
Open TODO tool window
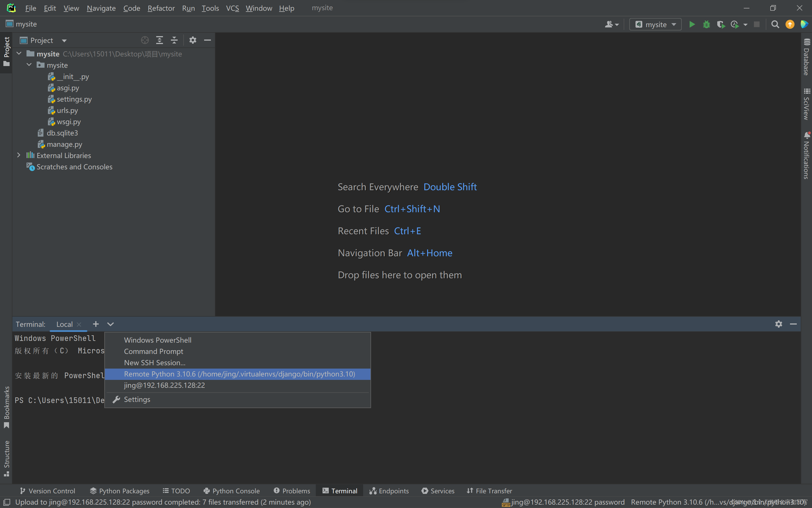click(x=176, y=491)
